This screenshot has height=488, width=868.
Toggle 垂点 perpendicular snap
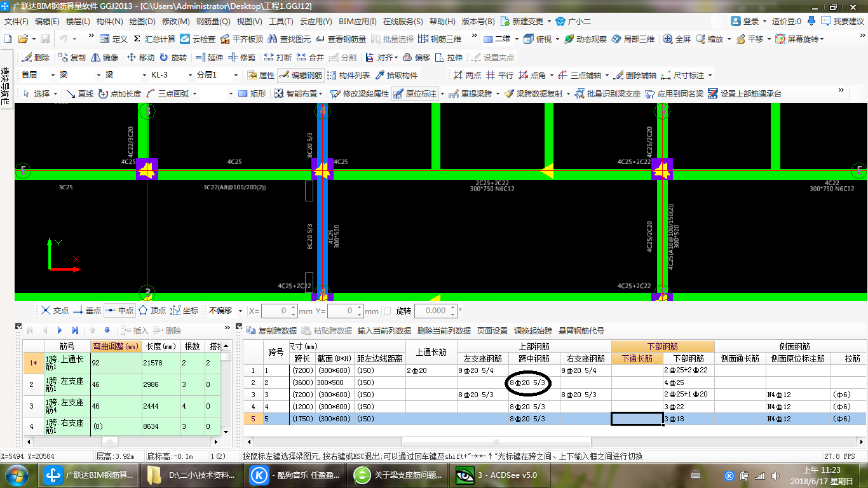pyautogui.click(x=87, y=311)
